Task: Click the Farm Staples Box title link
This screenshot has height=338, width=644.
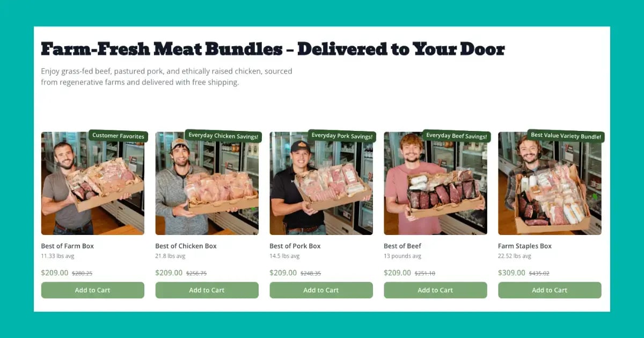Action: 525,246
